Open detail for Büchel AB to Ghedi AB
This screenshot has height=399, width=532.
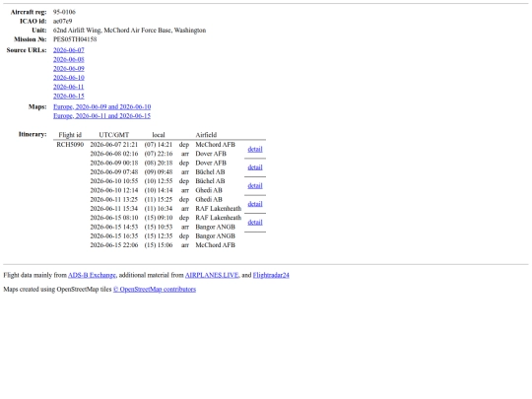(x=255, y=186)
